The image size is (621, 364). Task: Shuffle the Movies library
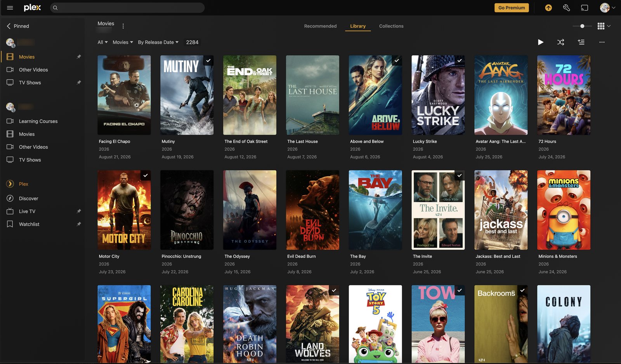561,42
